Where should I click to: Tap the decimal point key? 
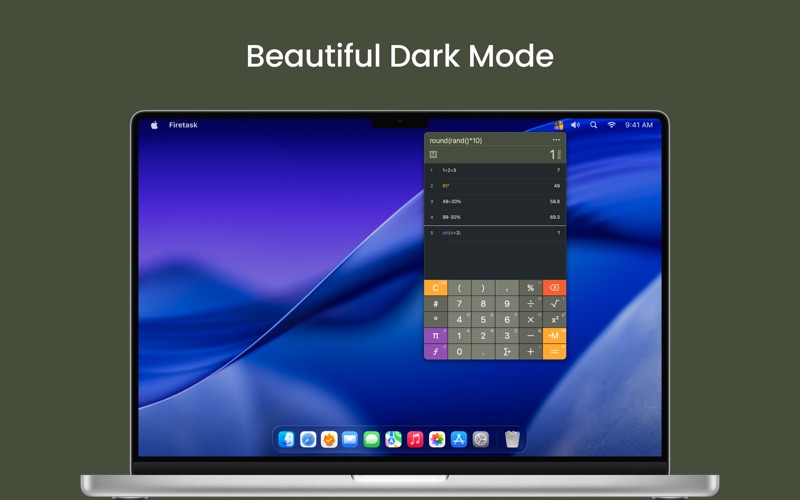(x=483, y=352)
